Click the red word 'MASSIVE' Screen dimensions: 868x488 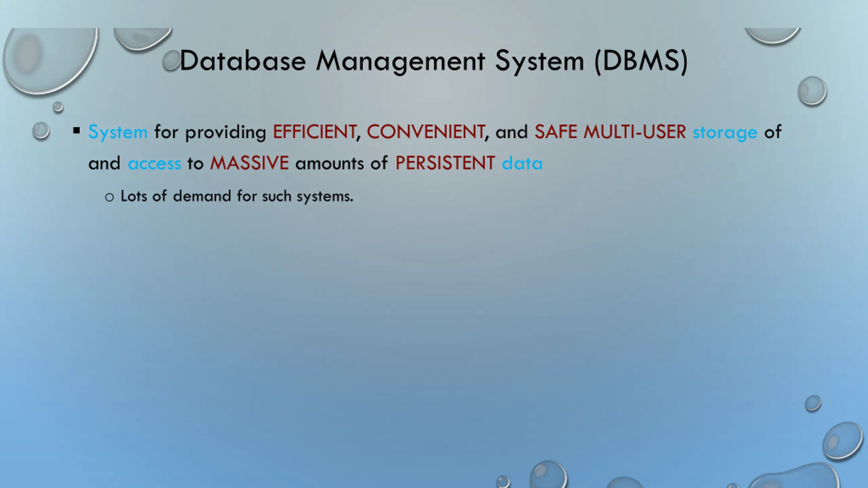[x=249, y=163]
